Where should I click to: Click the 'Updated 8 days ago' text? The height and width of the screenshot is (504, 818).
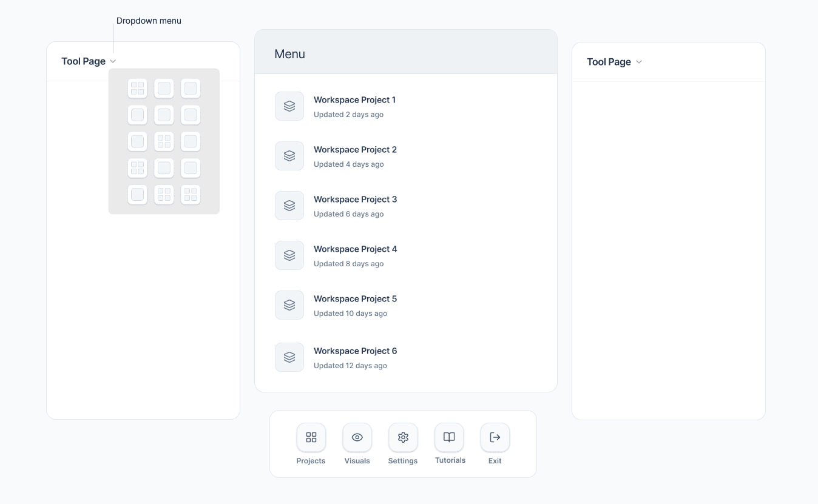[348, 264]
